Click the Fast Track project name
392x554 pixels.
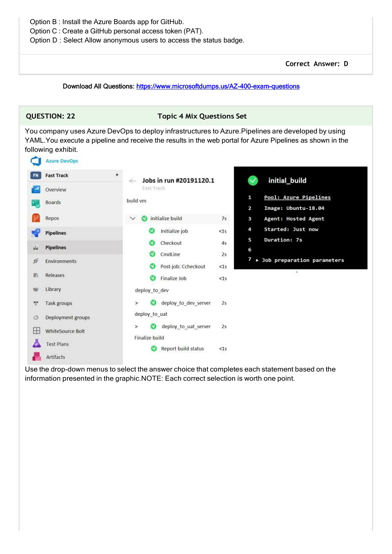click(x=57, y=175)
